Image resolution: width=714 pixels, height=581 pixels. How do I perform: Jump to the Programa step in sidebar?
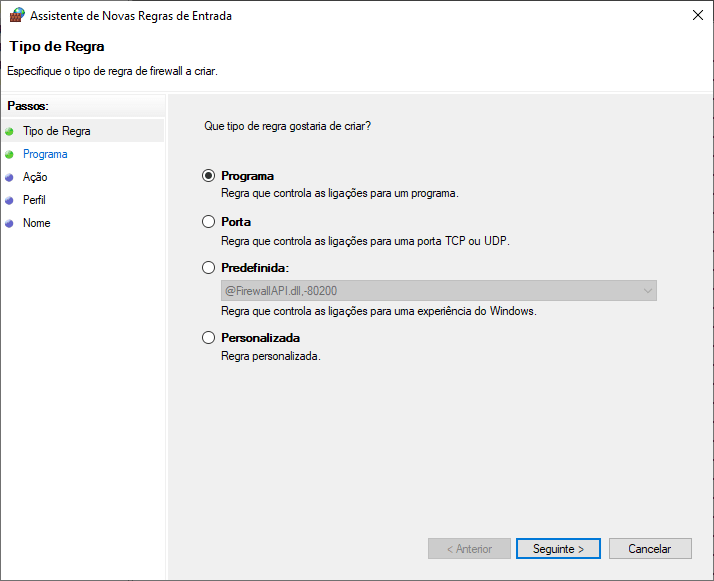tap(45, 154)
